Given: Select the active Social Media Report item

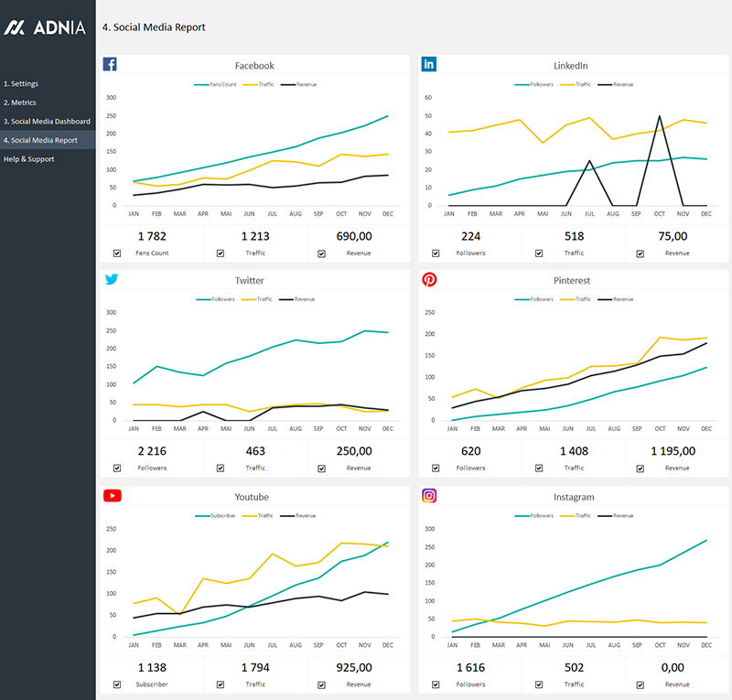Looking at the screenshot, I should tap(40, 140).
